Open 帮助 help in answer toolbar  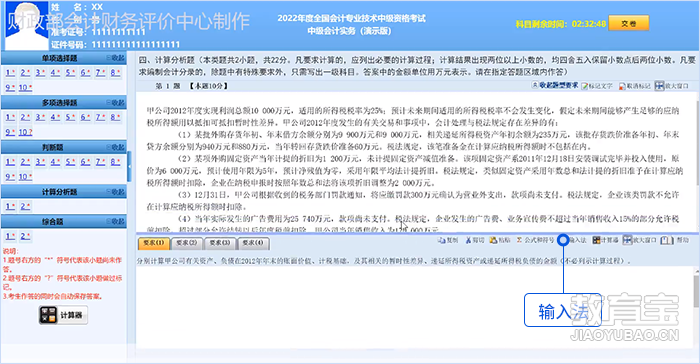point(675,240)
